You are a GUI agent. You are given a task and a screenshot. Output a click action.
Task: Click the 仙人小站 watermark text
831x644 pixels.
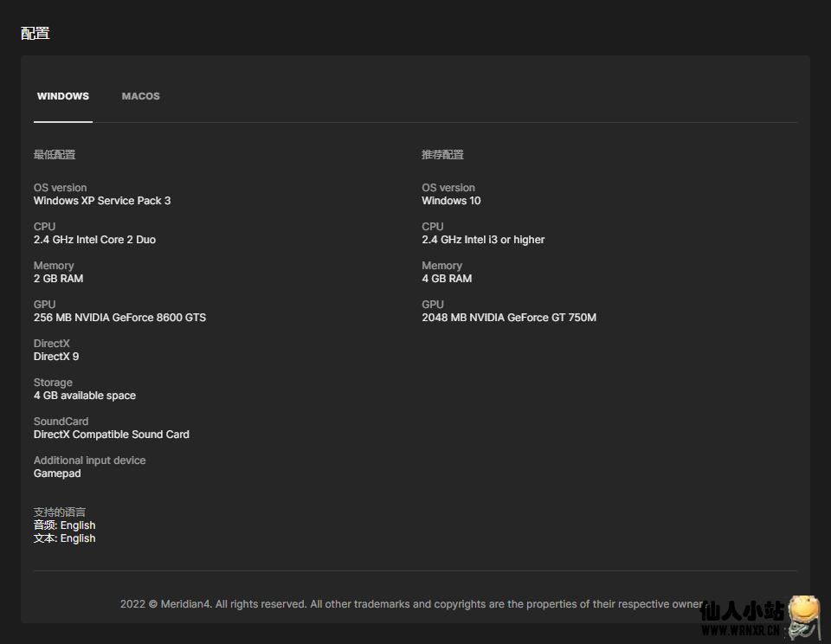tap(743, 612)
